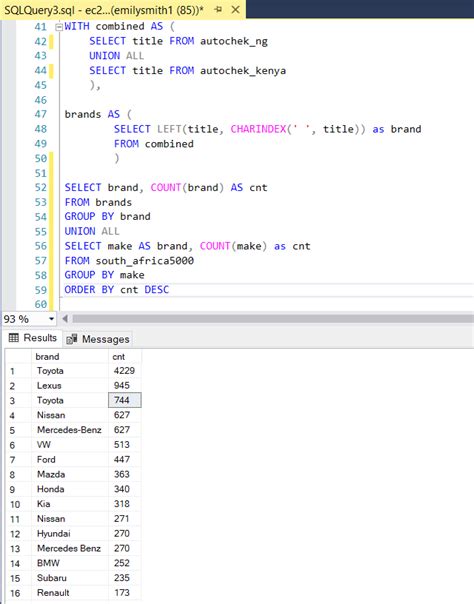Select the cell with value 173

click(125, 592)
